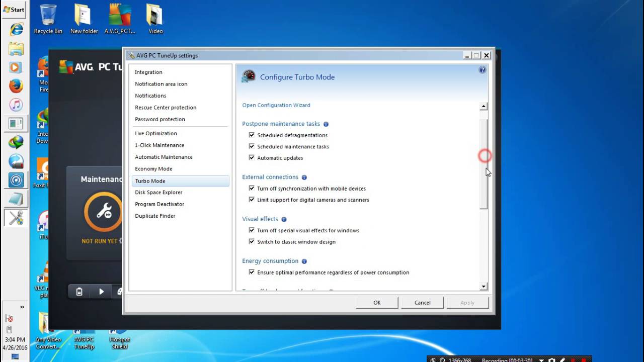Select Notifications in the sidebar
This screenshot has width=644, height=362.
pyautogui.click(x=150, y=96)
